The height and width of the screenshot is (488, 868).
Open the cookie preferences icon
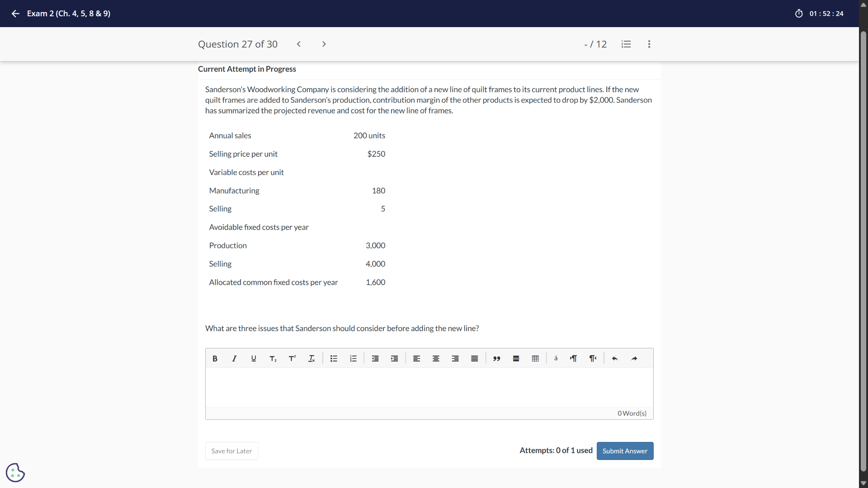[15, 473]
